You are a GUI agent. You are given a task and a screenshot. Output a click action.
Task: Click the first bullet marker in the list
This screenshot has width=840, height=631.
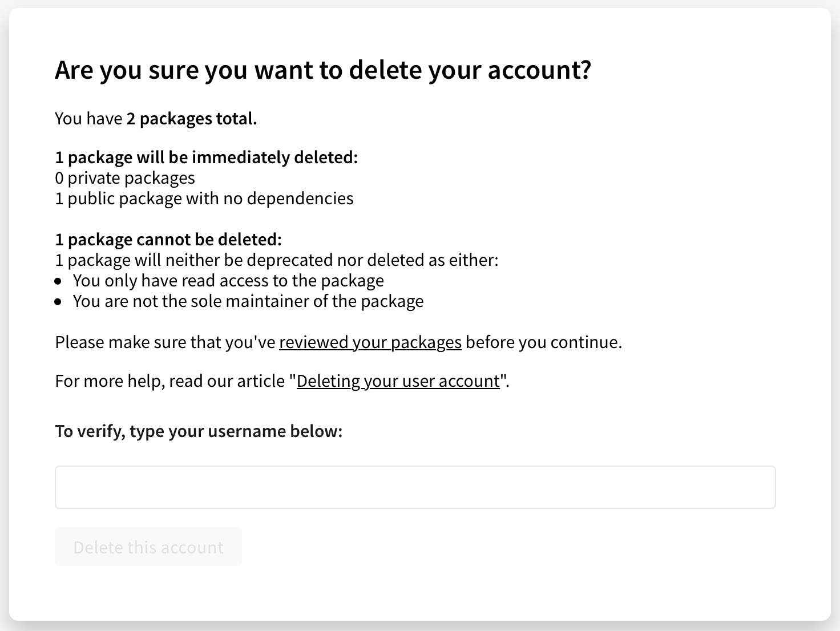pyautogui.click(x=59, y=280)
